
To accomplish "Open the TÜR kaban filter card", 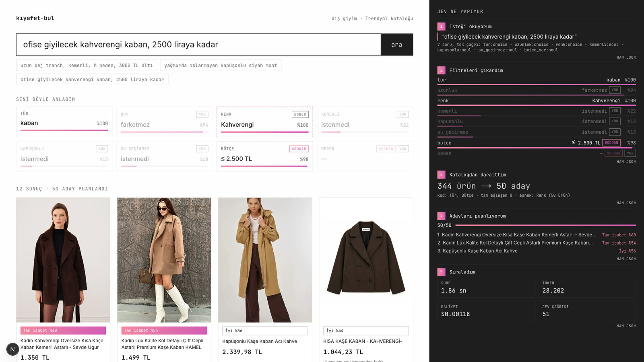I will point(64,122).
